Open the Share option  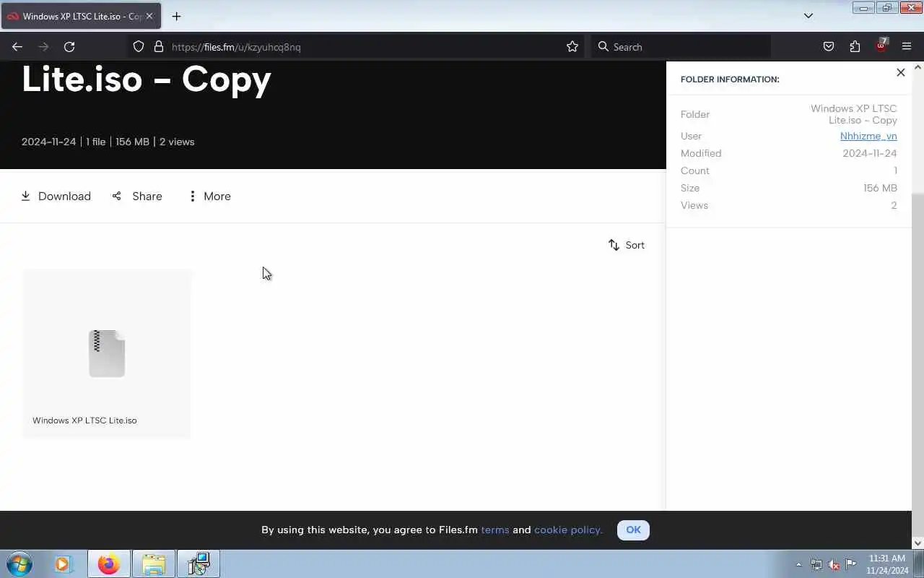click(x=137, y=197)
